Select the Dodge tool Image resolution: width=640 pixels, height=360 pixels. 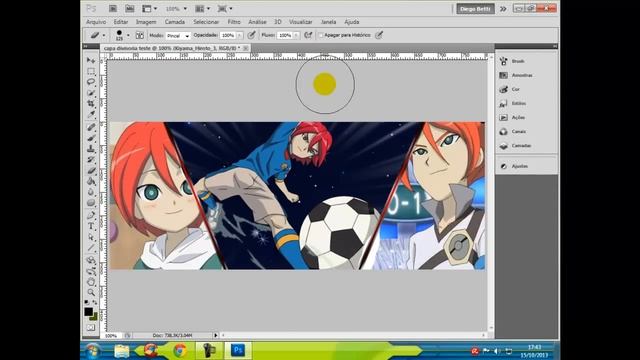pyautogui.click(x=91, y=203)
